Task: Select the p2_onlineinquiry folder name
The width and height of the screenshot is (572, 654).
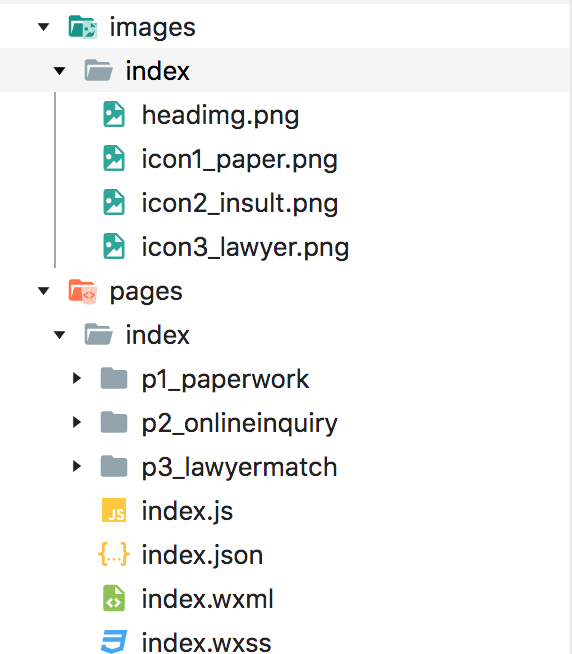Action: pyautogui.click(x=239, y=424)
